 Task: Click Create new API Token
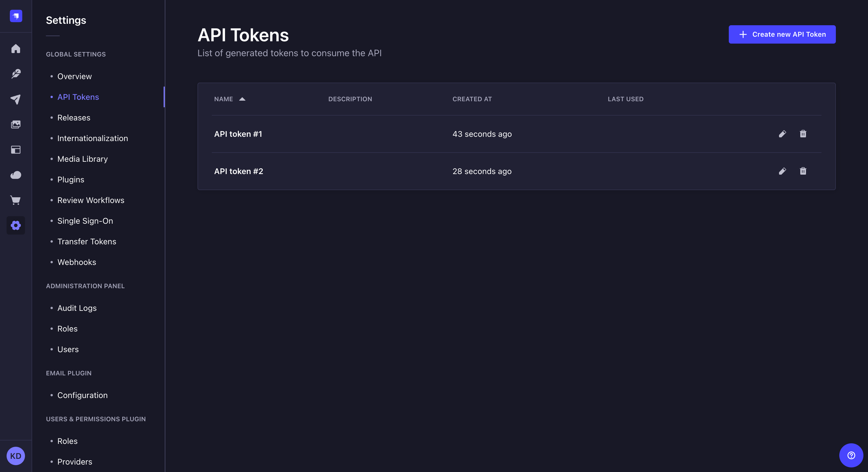pyautogui.click(x=782, y=34)
